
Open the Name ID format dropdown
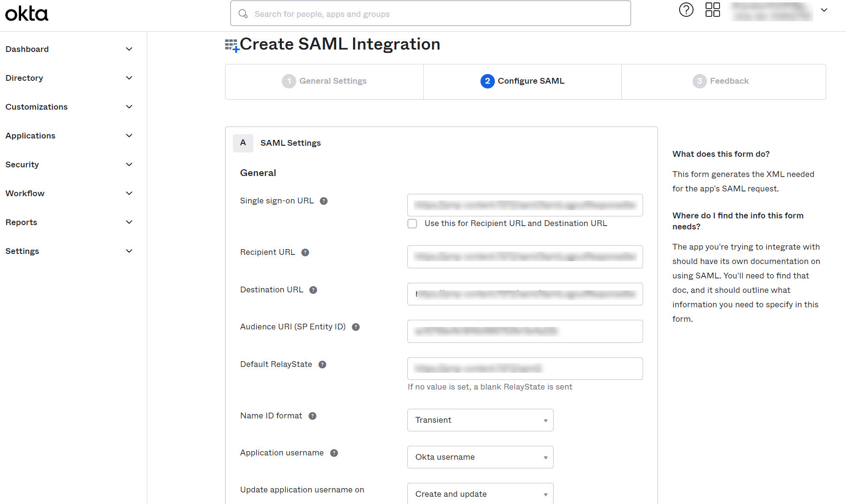pos(480,420)
